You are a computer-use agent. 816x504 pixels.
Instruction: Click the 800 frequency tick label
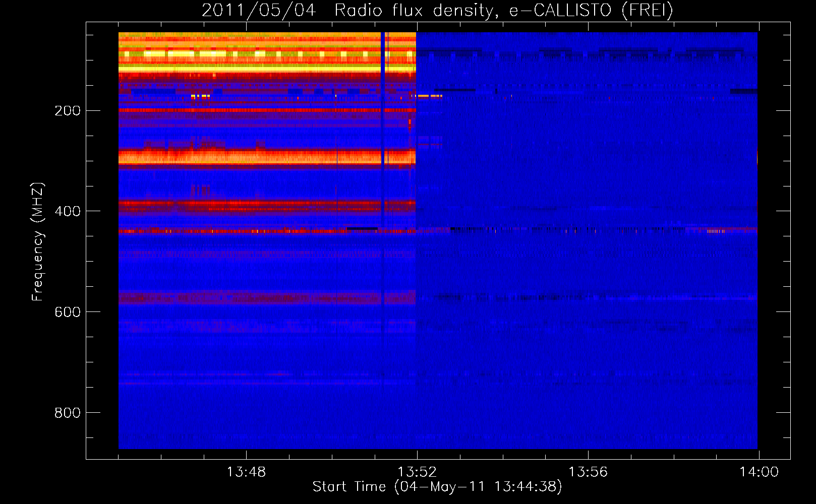coord(68,413)
